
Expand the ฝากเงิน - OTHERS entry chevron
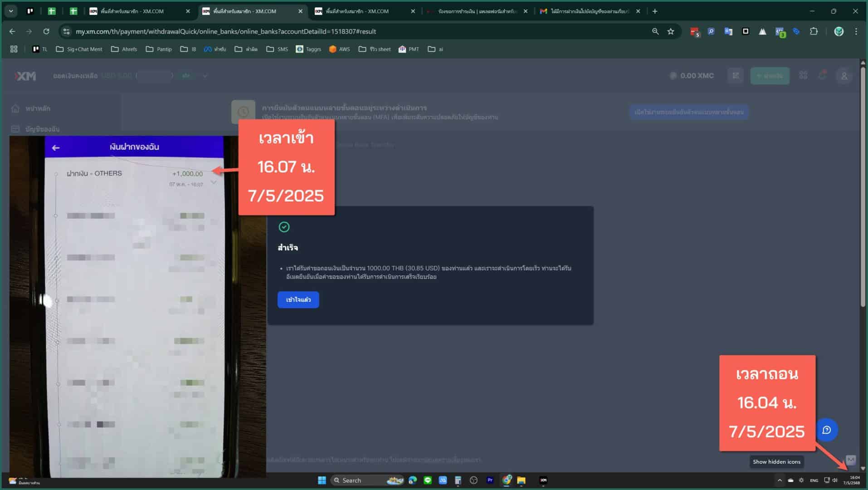pos(213,182)
